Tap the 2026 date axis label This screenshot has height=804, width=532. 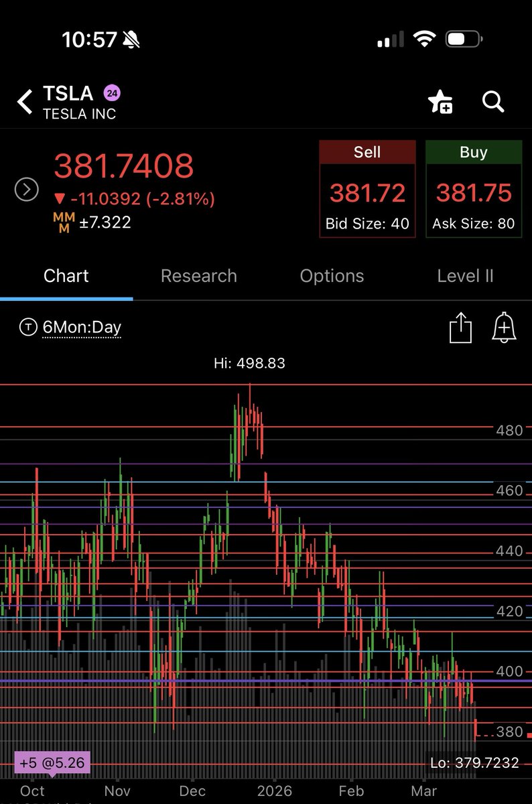tap(274, 791)
